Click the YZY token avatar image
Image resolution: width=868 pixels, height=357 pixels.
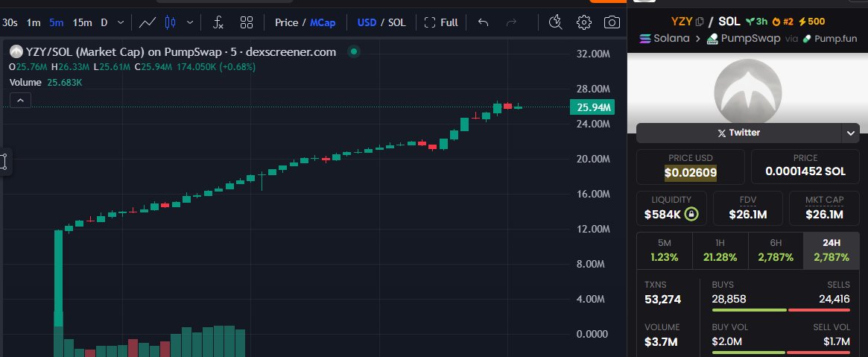pyautogui.click(x=747, y=92)
